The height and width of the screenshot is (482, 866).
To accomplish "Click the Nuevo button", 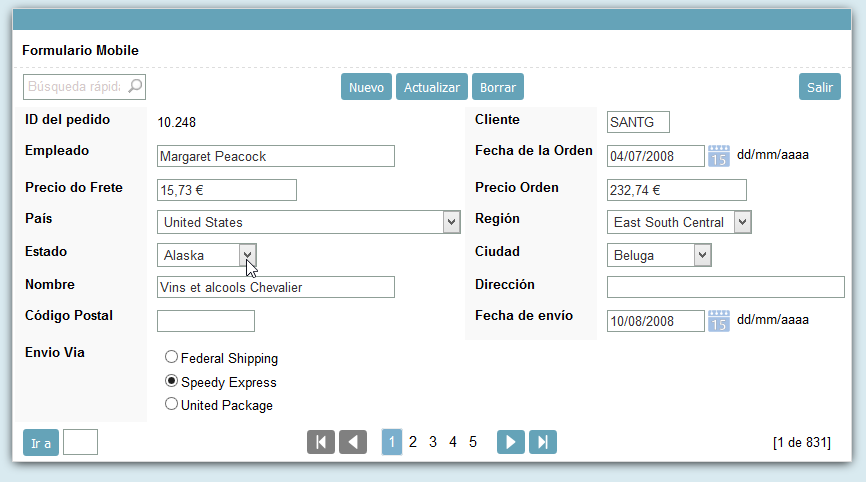I will 366,87.
